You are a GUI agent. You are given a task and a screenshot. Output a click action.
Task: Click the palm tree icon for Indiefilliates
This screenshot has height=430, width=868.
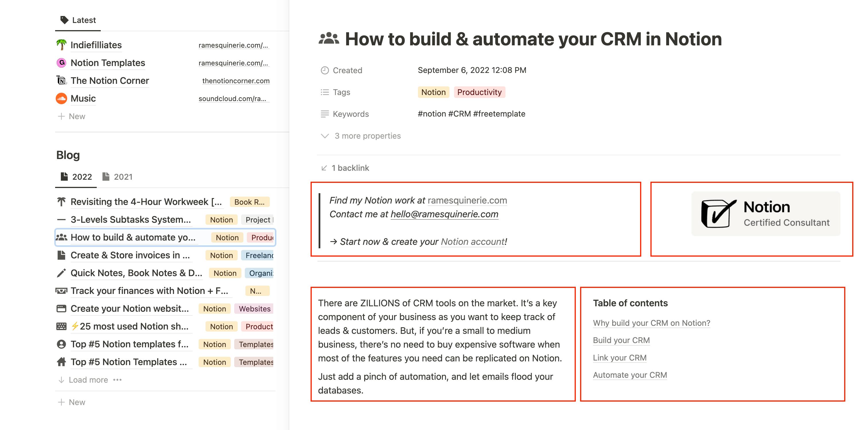(61, 44)
